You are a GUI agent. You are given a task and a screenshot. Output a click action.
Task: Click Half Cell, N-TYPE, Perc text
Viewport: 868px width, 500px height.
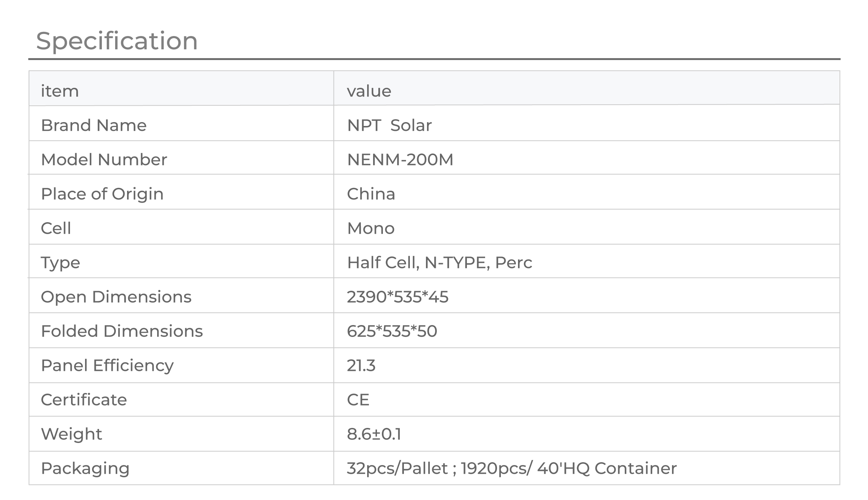tap(439, 262)
